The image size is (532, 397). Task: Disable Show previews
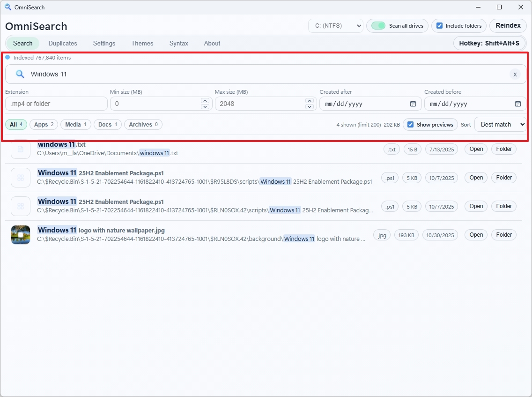click(411, 124)
